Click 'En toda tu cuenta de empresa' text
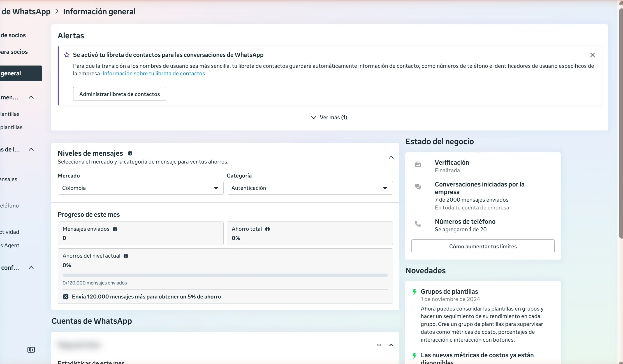This screenshot has height=364, width=623. point(472,208)
